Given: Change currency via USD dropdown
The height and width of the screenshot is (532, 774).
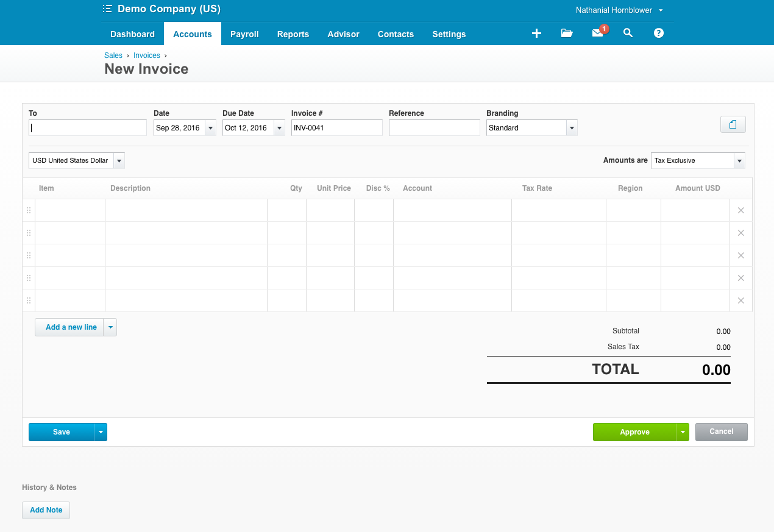Looking at the screenshot, I should coord(119,160).
